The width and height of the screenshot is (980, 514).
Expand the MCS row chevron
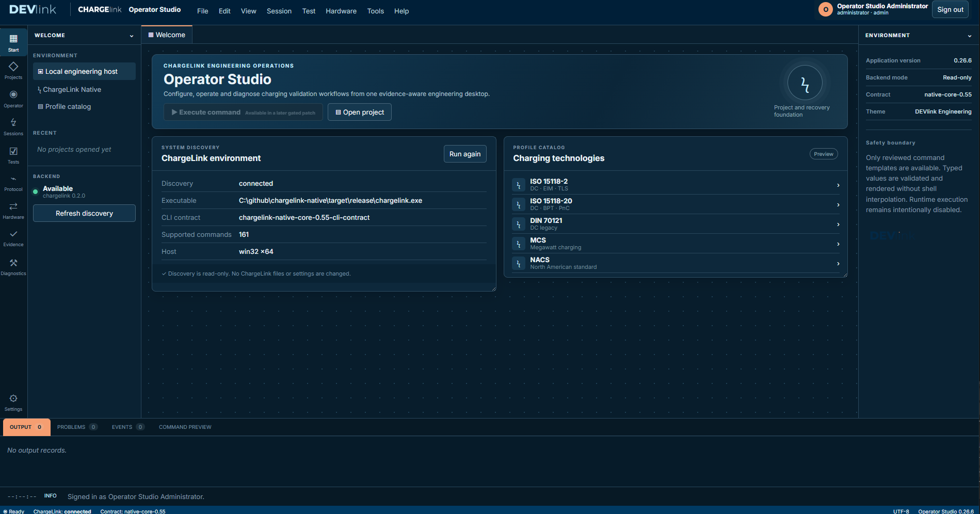[x=838, y=244]
